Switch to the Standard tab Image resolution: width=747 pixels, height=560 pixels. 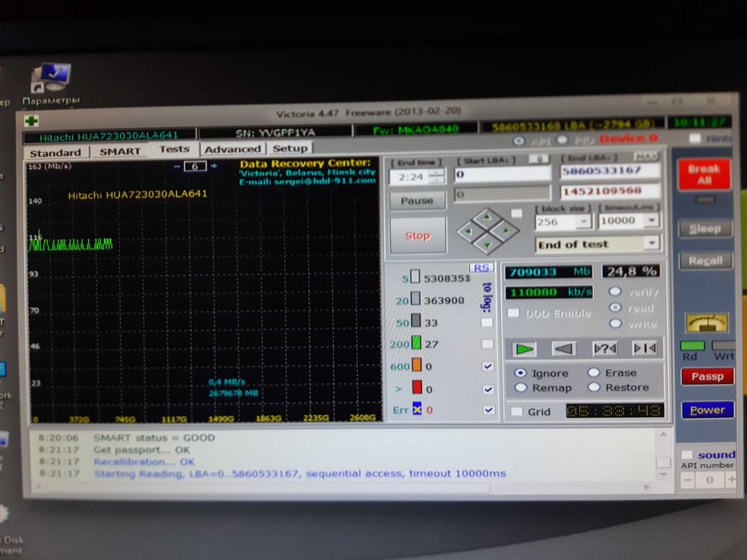[55, 153]
